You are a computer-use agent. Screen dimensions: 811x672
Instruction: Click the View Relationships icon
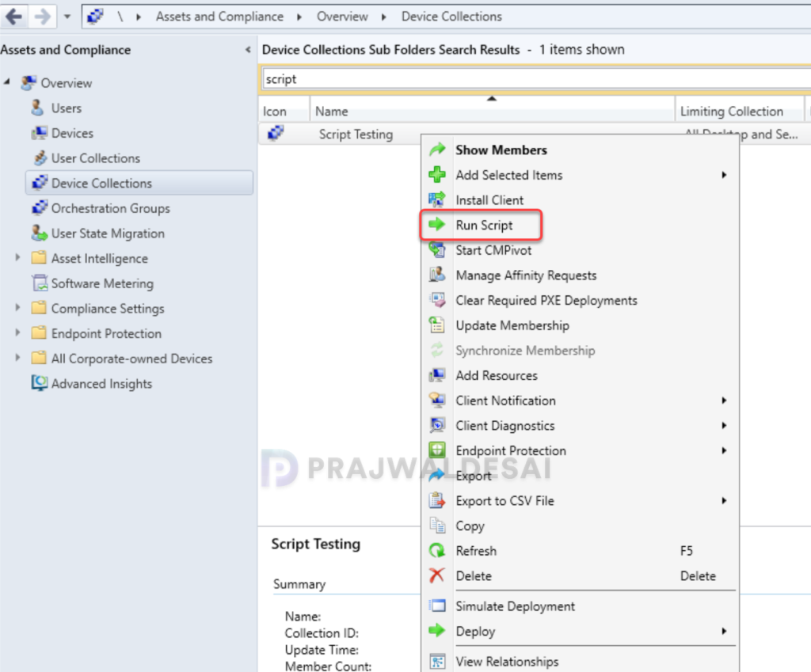[437, 661]
